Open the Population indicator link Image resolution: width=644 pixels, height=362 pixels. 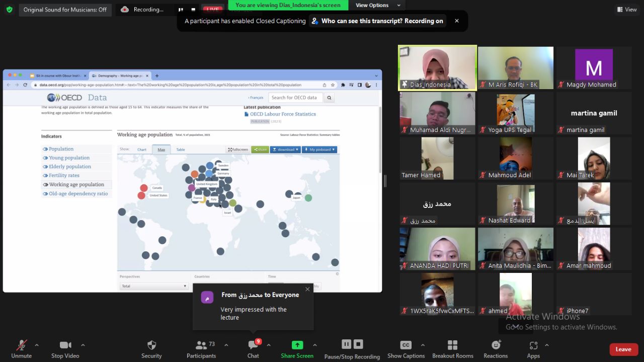pyautogui.click(x=61, y=149)
